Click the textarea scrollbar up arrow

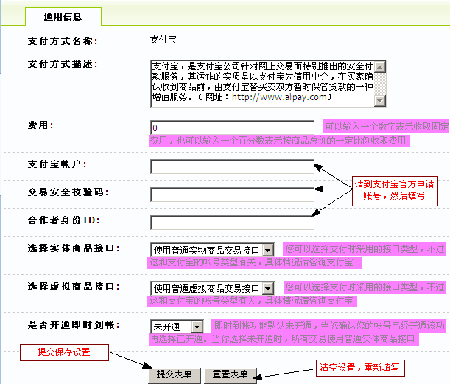pyautogui.click(x=380, y=67)
